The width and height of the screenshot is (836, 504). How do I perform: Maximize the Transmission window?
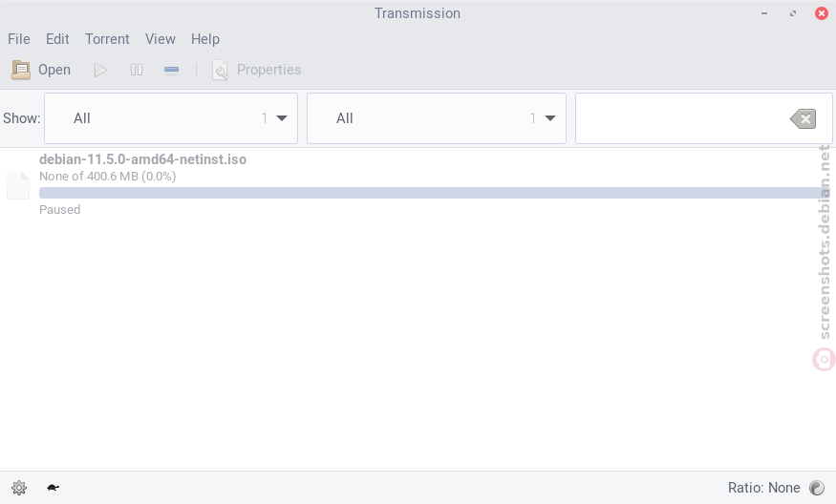[793, 13]
